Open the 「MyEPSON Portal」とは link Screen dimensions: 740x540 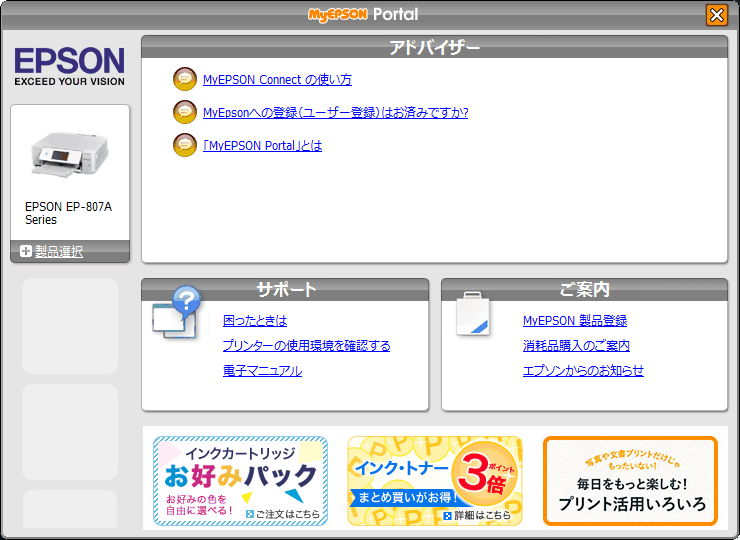pyautogui.click(x=262, y=145)
